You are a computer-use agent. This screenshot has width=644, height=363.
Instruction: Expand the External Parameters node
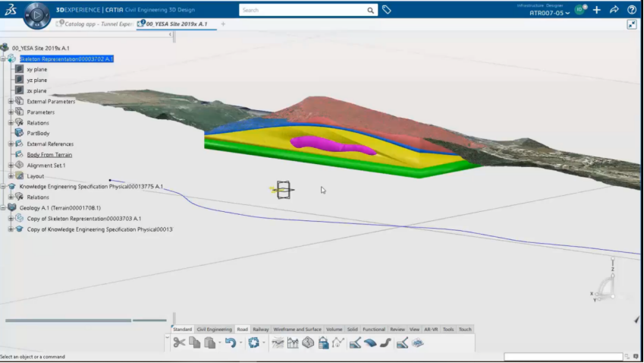(11, 102)
